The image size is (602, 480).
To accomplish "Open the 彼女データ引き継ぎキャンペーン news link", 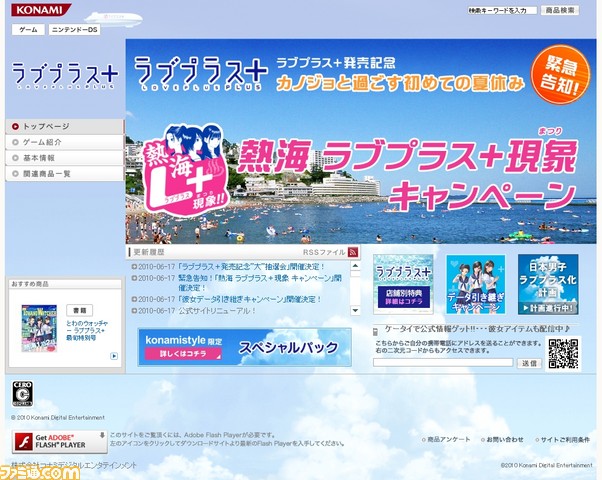I will coord(250,299).
